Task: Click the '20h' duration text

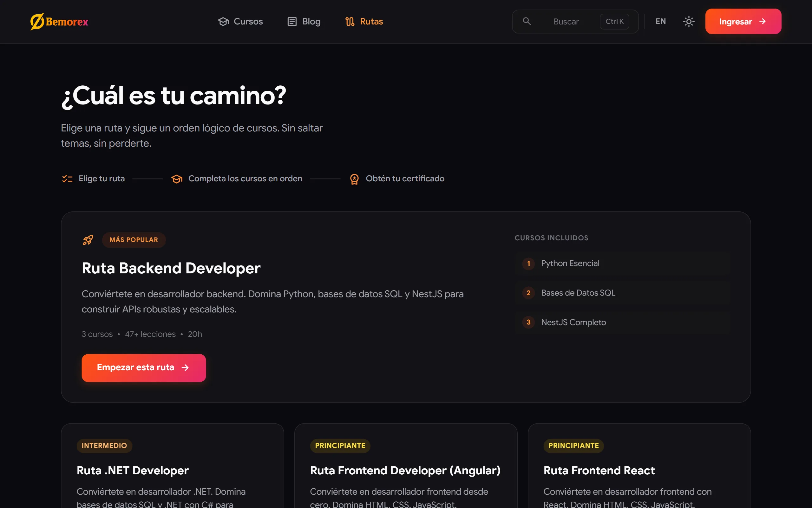Action: 195,334
